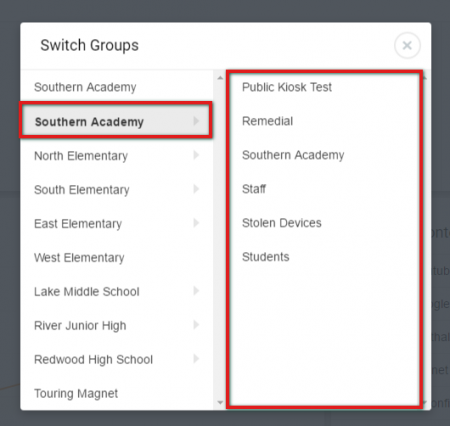Choose Remedial subgroup
Image resolution: width=450 pixels, height=426 pixels.
[267, 121]
